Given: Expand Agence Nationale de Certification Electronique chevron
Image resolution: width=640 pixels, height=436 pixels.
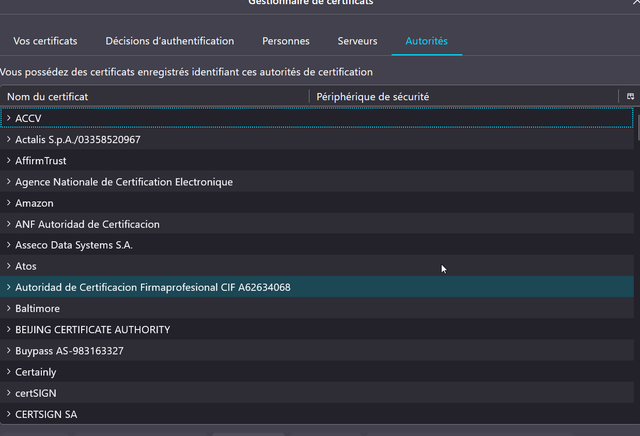Looking at the screenshot, I should (x=9, y=182).
